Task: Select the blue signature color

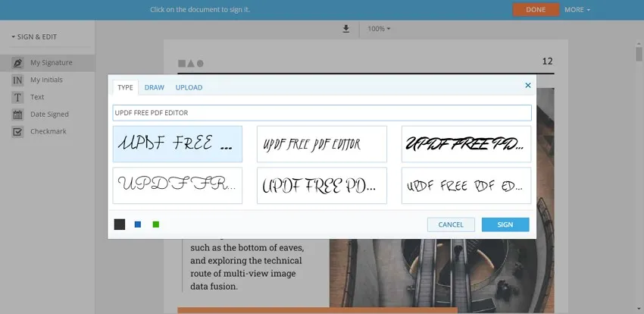Action: click(138, 225)
